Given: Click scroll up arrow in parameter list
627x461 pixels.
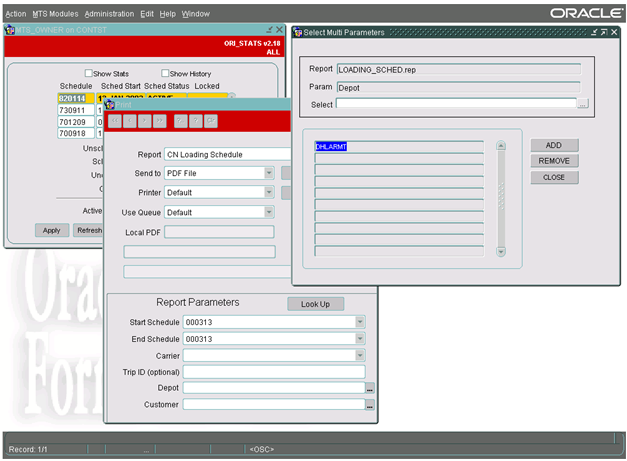Looking at the screenshot, I should (501, 146).
